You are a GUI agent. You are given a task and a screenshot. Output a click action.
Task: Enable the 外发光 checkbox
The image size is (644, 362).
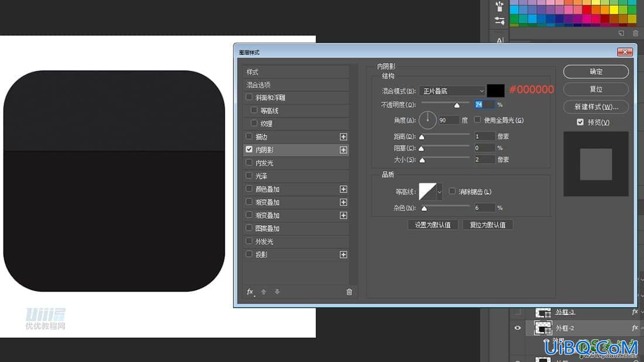(x=249, y=242)
